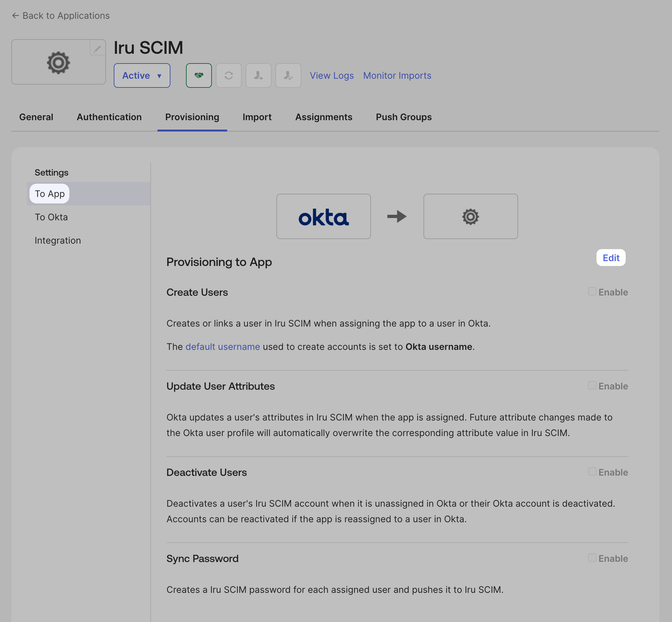Enable the Sync Password checkbox
672x622 pixels.
592,558
